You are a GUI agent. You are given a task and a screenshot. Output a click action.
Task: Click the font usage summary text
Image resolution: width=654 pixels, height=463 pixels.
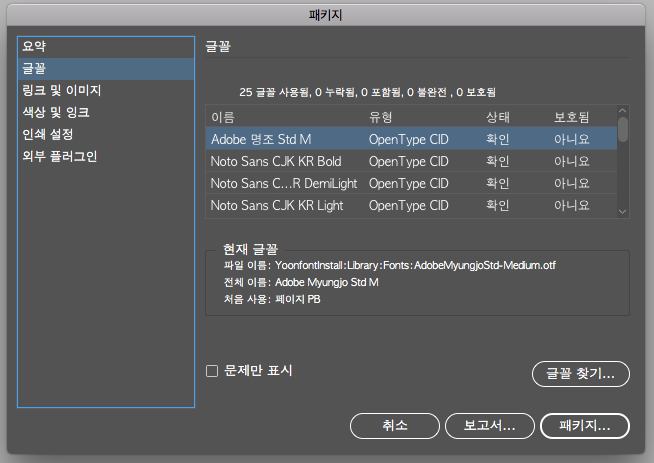click(367, 92)
